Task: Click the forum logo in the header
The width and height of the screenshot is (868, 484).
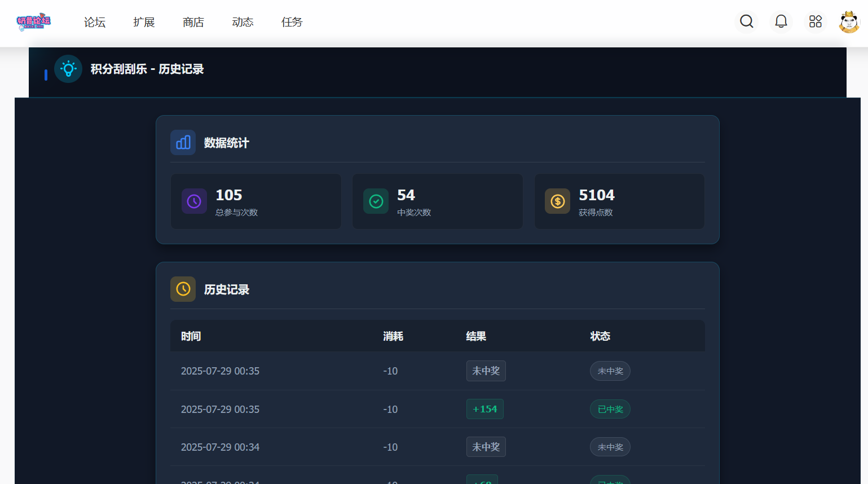Action: [34, 22]
